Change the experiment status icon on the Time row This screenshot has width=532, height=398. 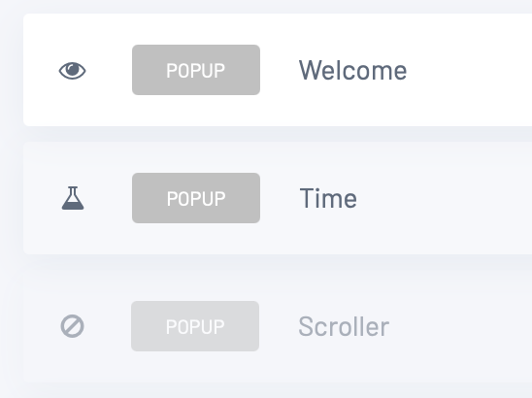73,198
